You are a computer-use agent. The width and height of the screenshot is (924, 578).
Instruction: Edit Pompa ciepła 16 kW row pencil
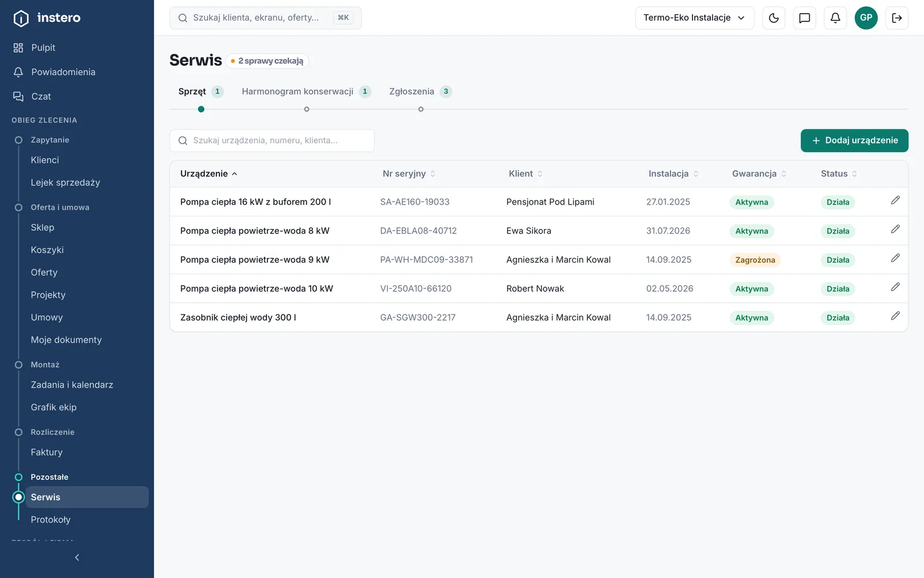895,201
